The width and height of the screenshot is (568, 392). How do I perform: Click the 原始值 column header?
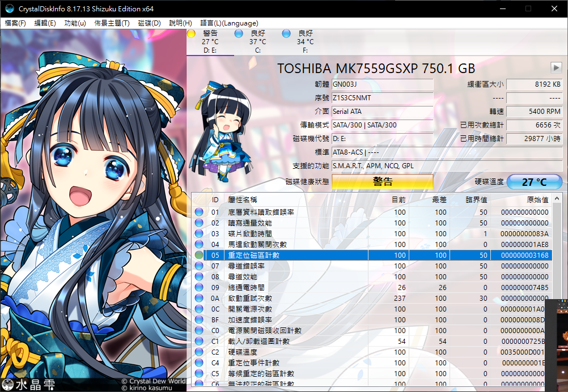522,200
